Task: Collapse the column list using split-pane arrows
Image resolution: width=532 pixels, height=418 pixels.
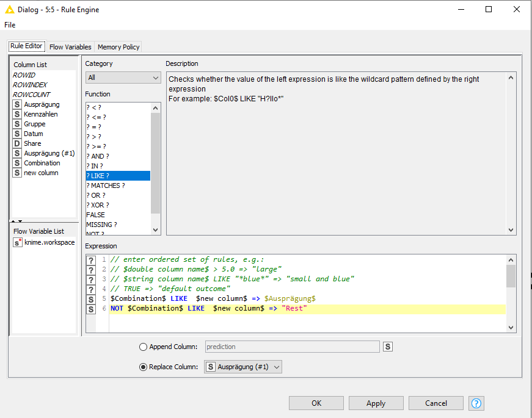Action: (x=13, y=221)
